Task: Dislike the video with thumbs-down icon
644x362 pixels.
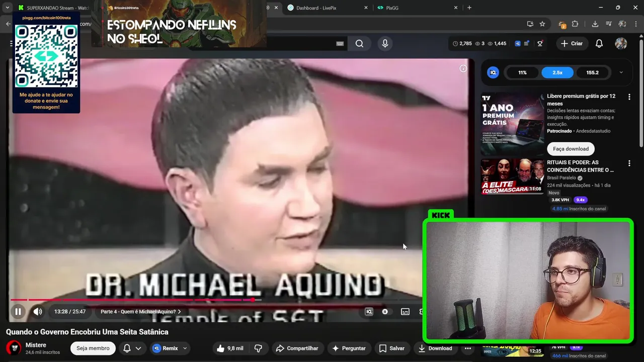Action: [x=258, y=348]
